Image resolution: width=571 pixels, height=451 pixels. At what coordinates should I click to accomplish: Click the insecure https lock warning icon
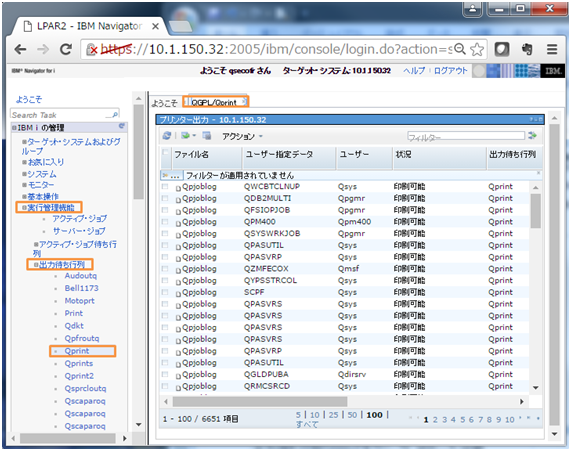pyautogui.click(x=91, y=50)
